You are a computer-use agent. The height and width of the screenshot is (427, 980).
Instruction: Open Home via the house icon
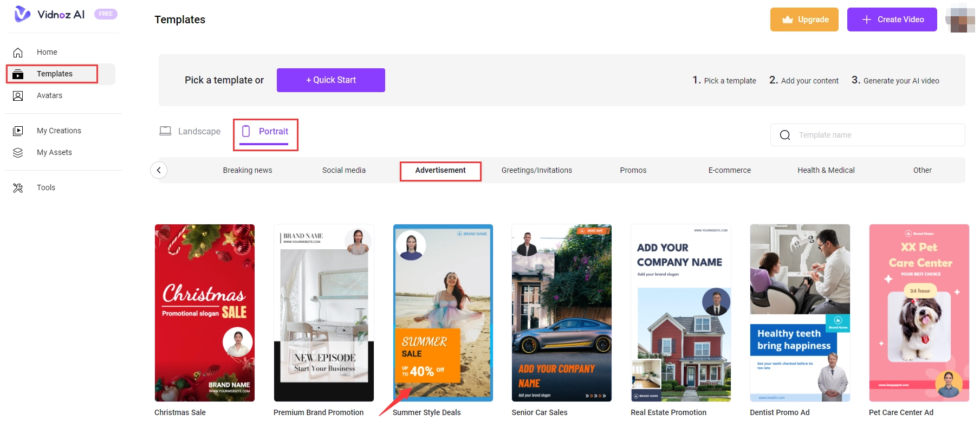[18, 53]
